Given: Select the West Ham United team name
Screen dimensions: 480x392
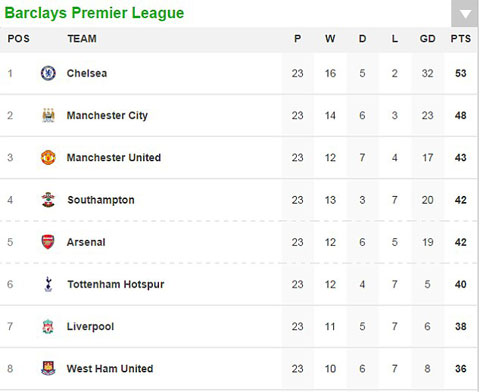Looking at the screenshot, I should 110,369.
